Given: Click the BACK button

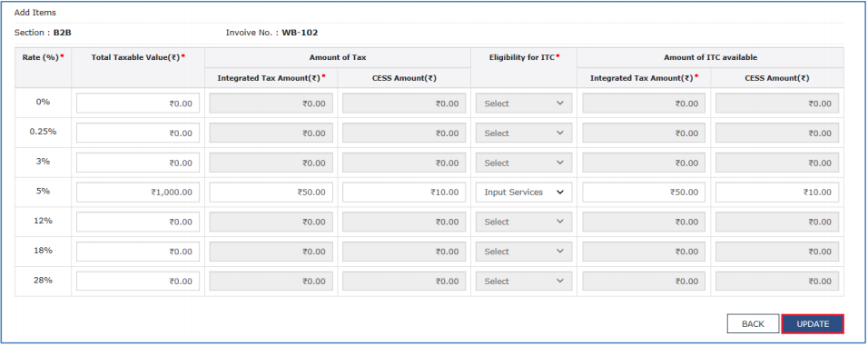Looking at the screenshot, I should (x=753, y=324).
